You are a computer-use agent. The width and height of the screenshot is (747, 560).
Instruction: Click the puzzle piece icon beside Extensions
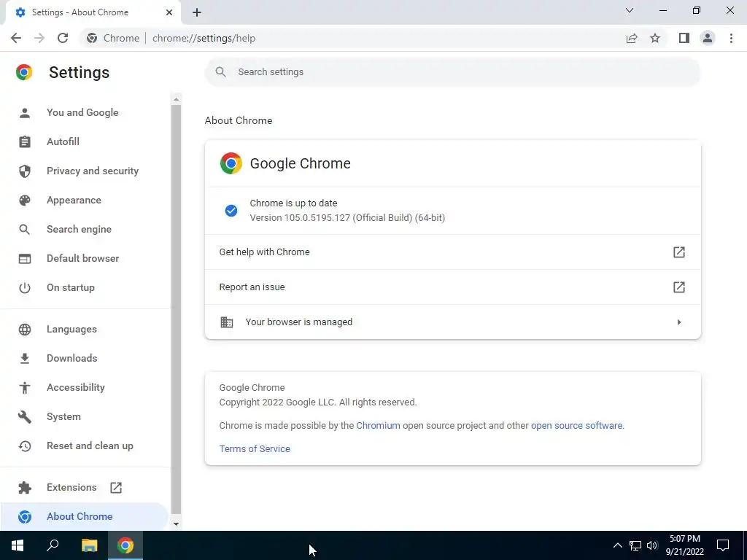coord(25,488)
